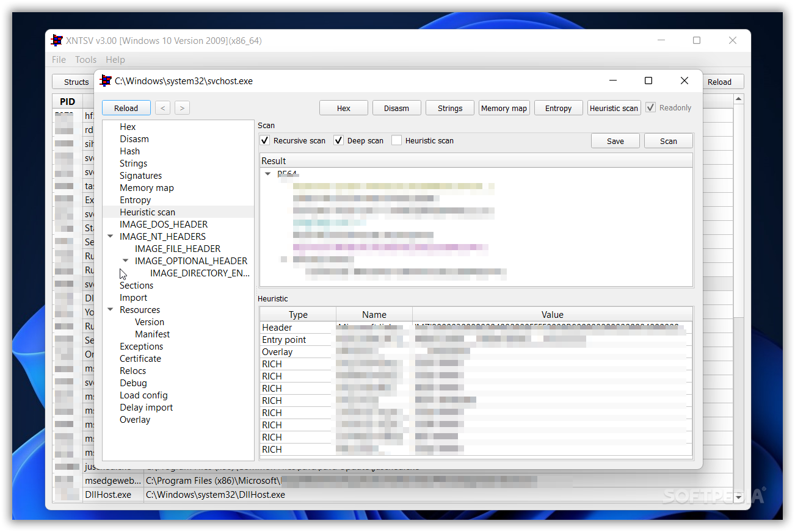
Task: Open the Tools menu in XNTSV window
Action: (85, 59)
